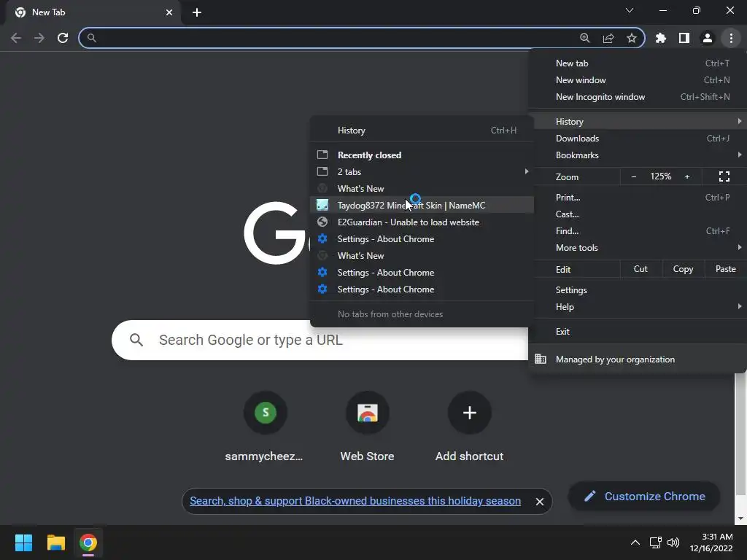Click the Customize Chrome button
The height and width of the screenshot is (560, 747).
click(x=644, y=496)
